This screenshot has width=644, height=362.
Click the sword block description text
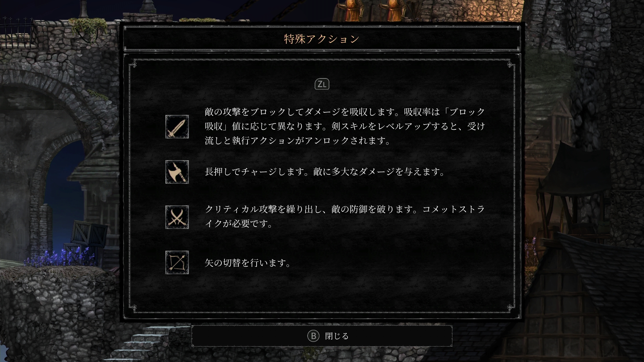[345, 126]
